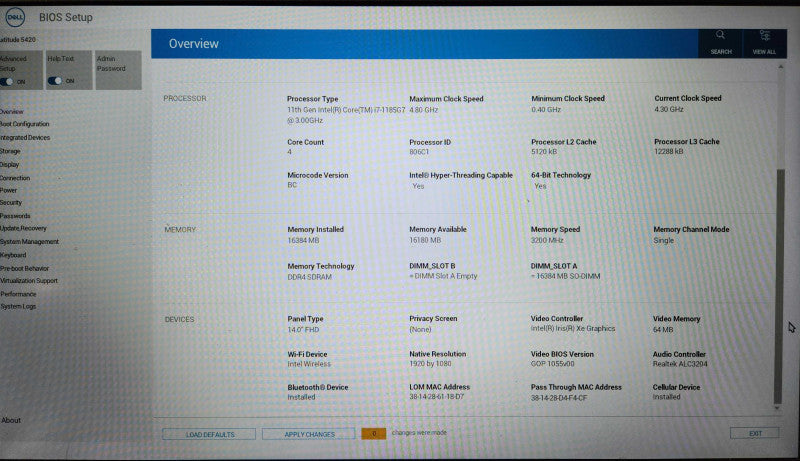The height and width of the screenshot is (461, 800).
Task: Open Pre-boot Behavior section
Action: tap(24, 268)
